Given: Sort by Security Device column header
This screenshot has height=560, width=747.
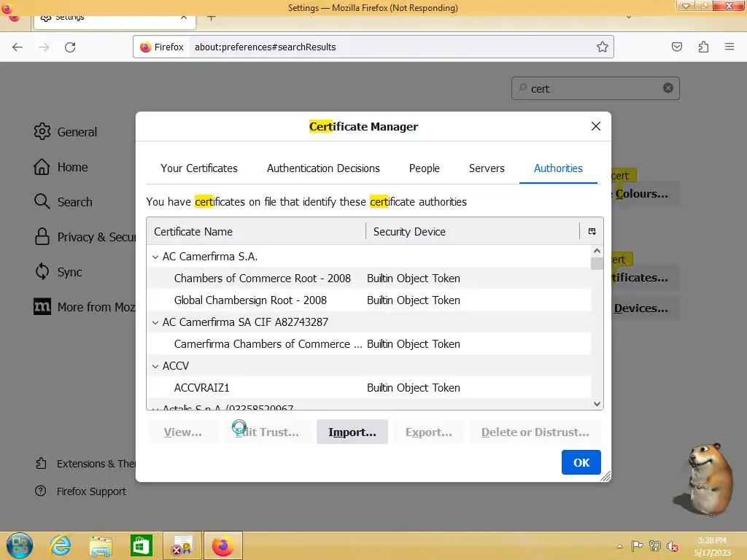Looking at the screenshot, I should [x=473, y=231].
